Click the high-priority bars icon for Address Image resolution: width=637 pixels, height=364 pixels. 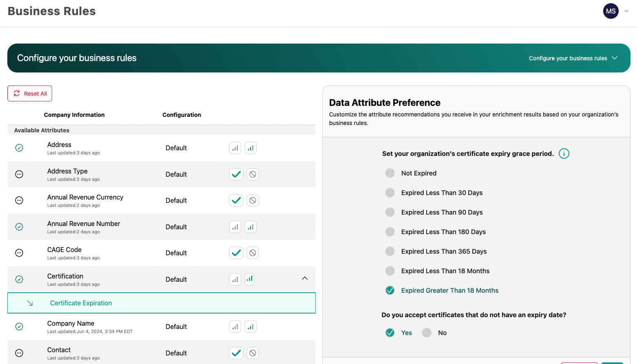(251, 148)
